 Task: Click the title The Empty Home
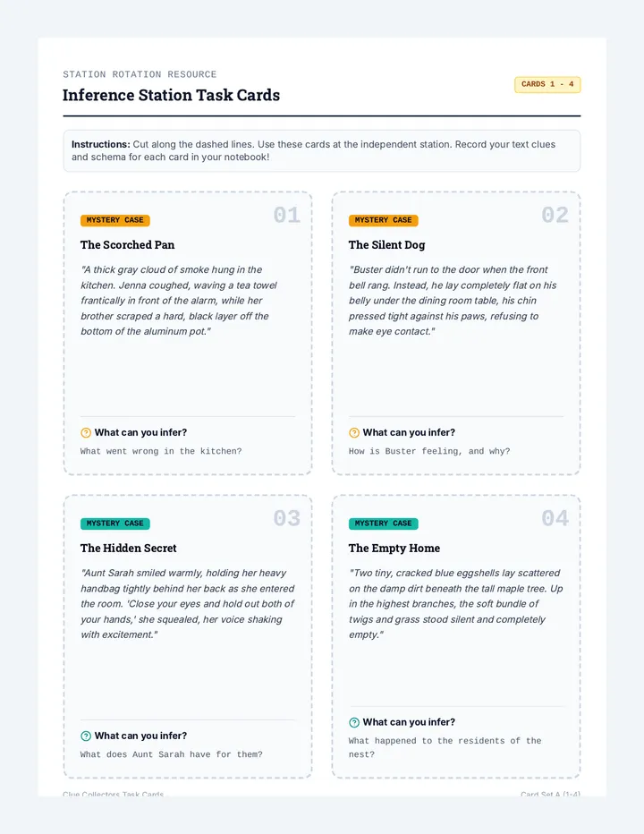[x=394, y=549]
